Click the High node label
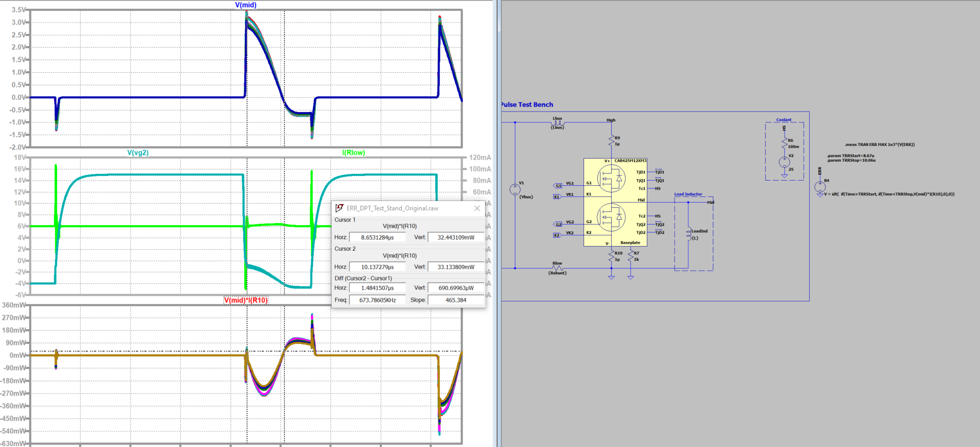 pyautogui.click(x=611, y=120)
